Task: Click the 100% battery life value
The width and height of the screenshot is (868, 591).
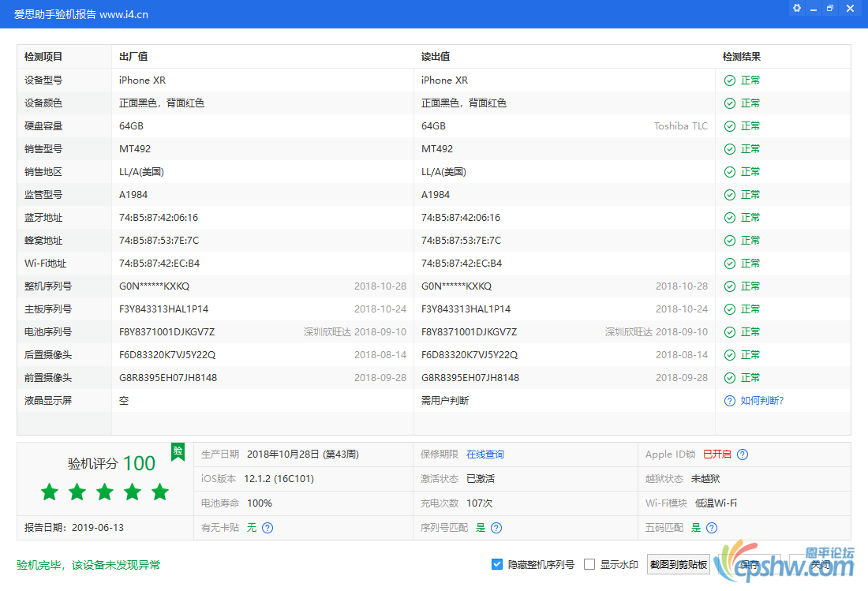Action: (x=260, y=503)
